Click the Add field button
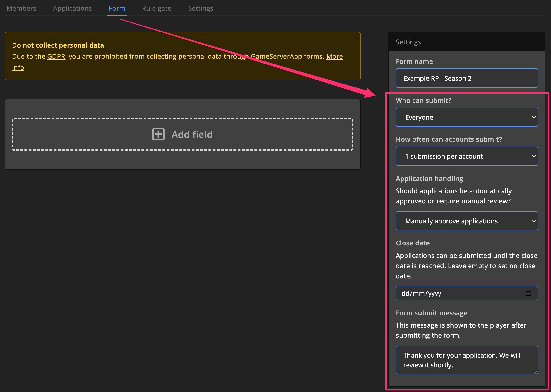Image resolution: width=551 pixels, height=392 pixels. point(182,135)
